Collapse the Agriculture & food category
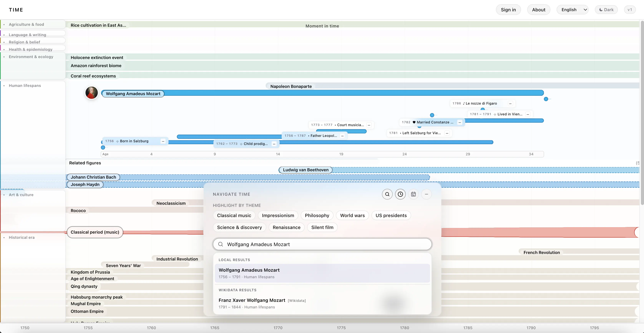Image resolution: width=644 pixels, height=333 pixels. [4, 25]
